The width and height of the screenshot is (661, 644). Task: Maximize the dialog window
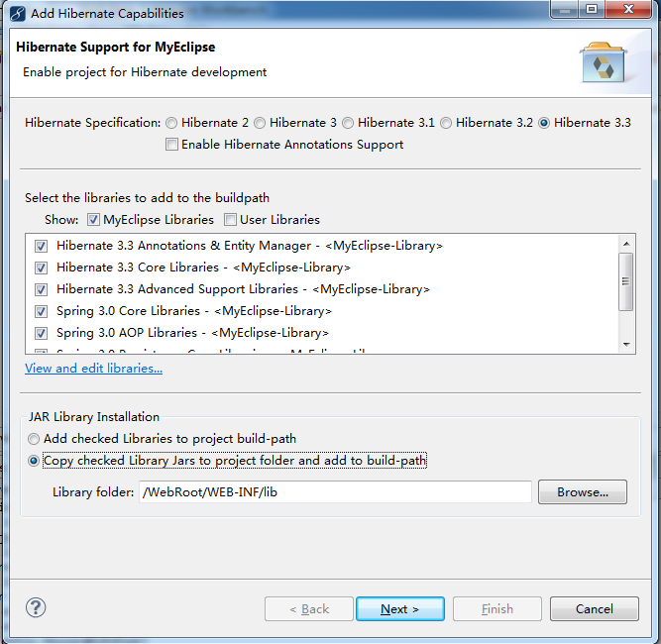click(592, 9)
